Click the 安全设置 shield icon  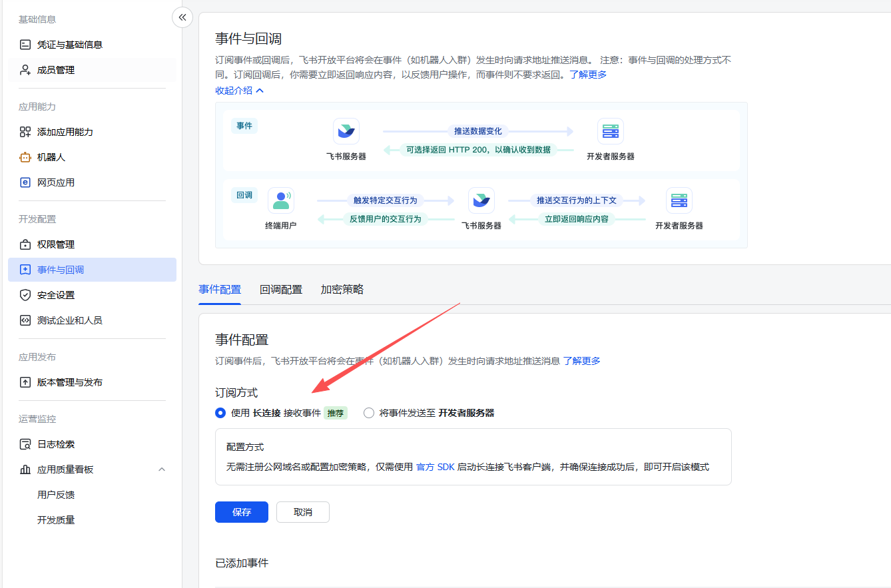(x=25, y=295)
